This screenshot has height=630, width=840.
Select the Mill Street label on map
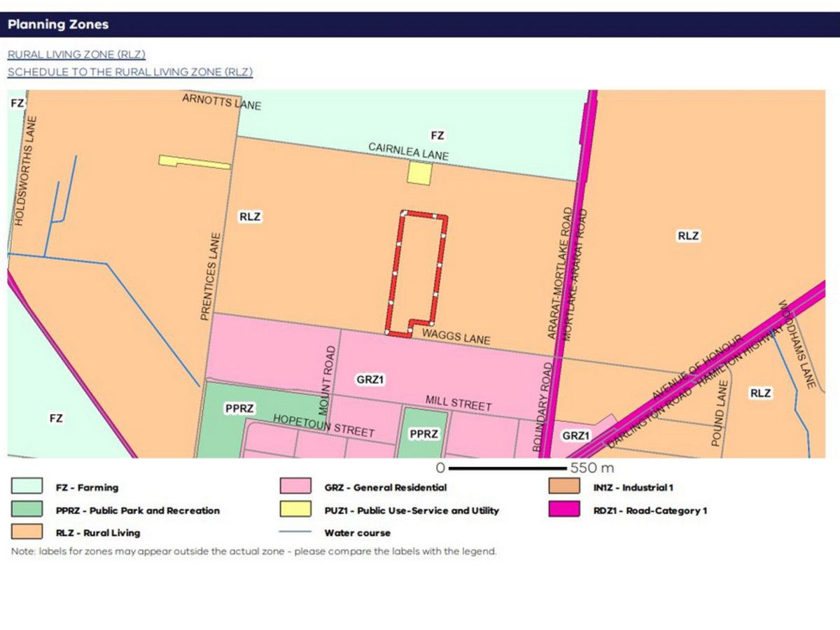[x=458, y=403]
